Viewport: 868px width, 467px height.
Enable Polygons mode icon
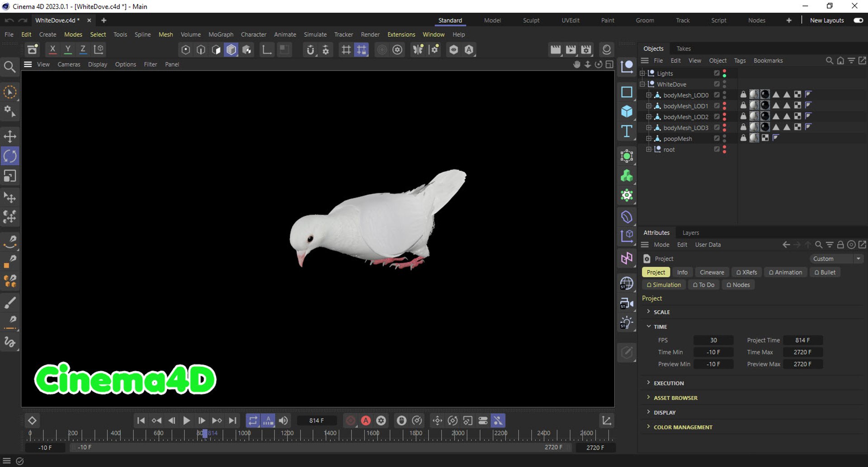pos(231,49)
